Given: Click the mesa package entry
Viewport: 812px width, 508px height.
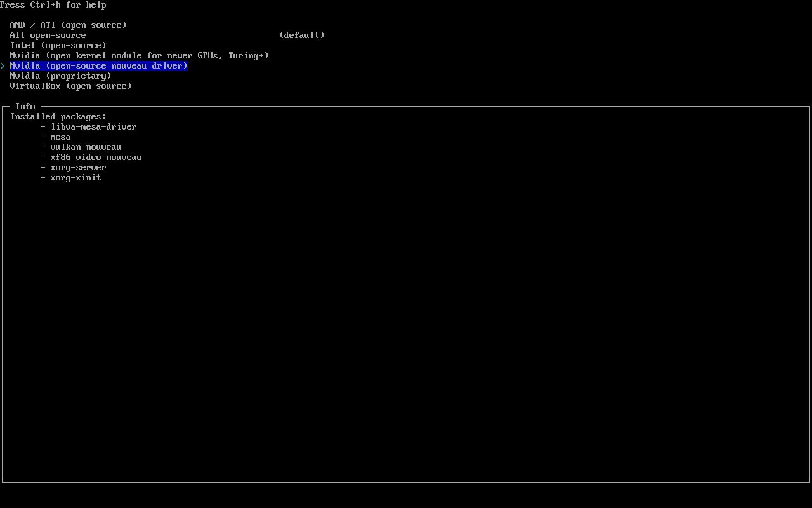Looking at the screenshot, I should [x=60, y=137].
